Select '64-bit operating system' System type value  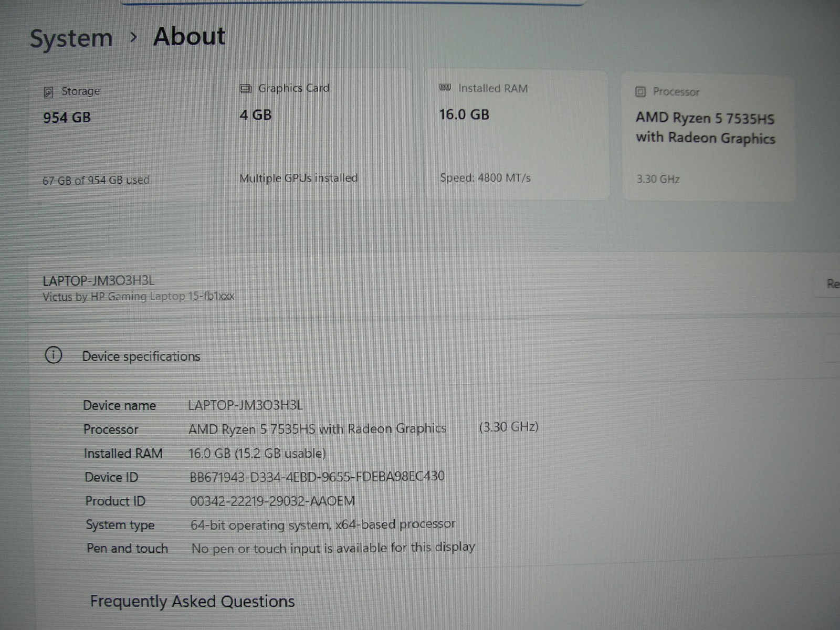click(x=323, y=524)
